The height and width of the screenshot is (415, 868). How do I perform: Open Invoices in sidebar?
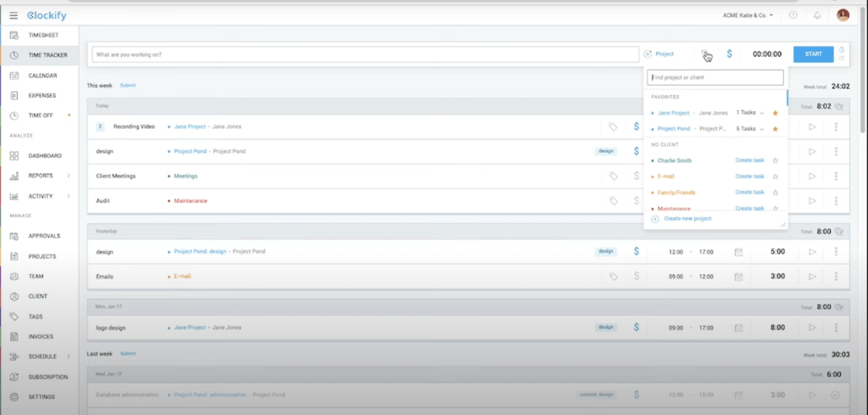[39, 336]
